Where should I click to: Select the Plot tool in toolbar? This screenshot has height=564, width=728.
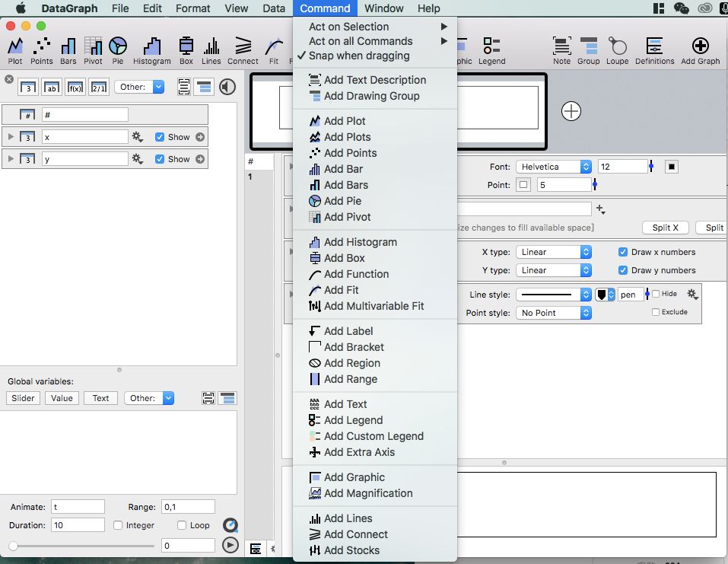(15, 51)
